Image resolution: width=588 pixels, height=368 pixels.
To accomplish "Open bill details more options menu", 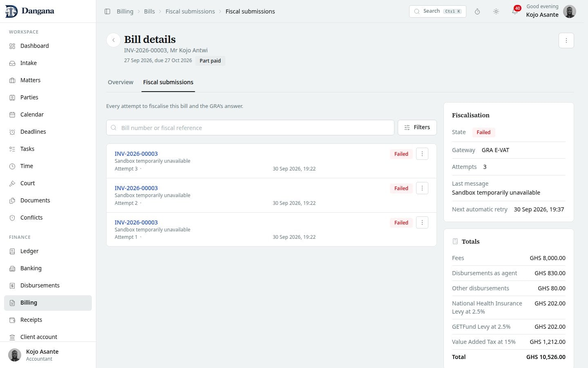I will point(566,40).
